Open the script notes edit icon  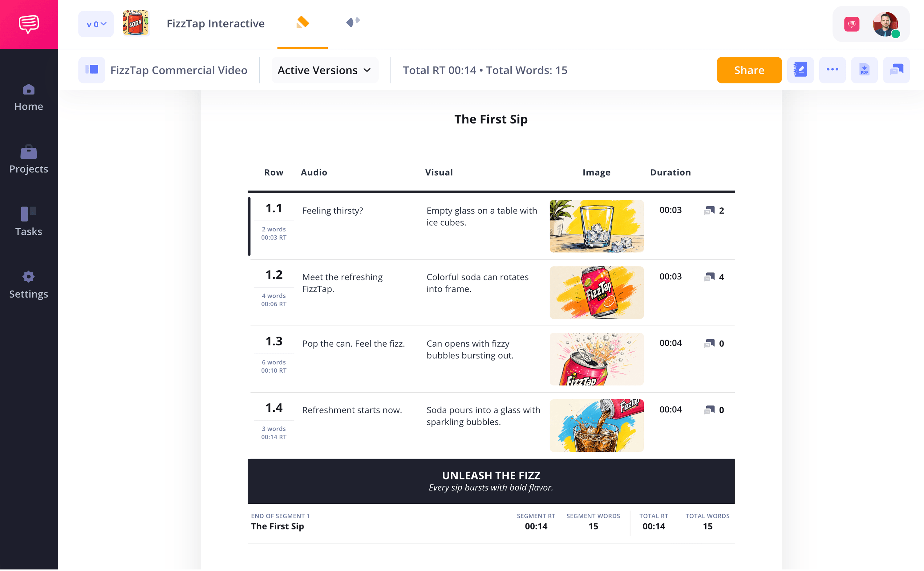coord(800,70)
